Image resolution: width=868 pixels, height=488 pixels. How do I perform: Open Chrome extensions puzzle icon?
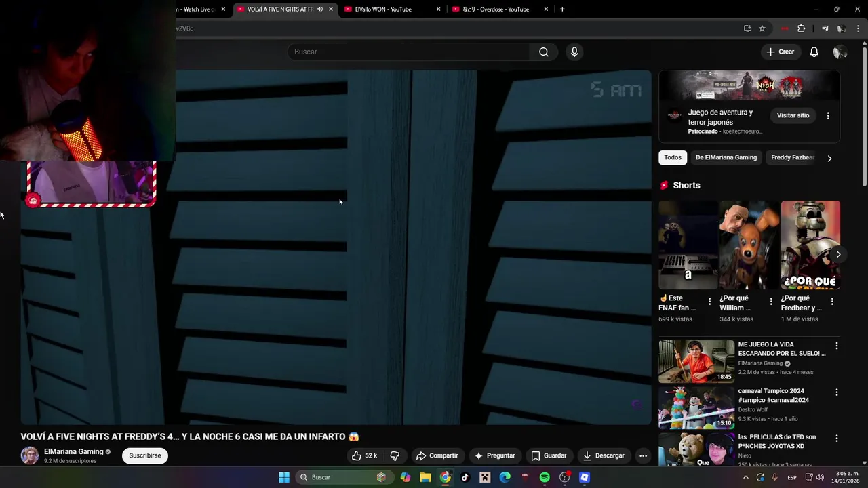click(802, 28)
